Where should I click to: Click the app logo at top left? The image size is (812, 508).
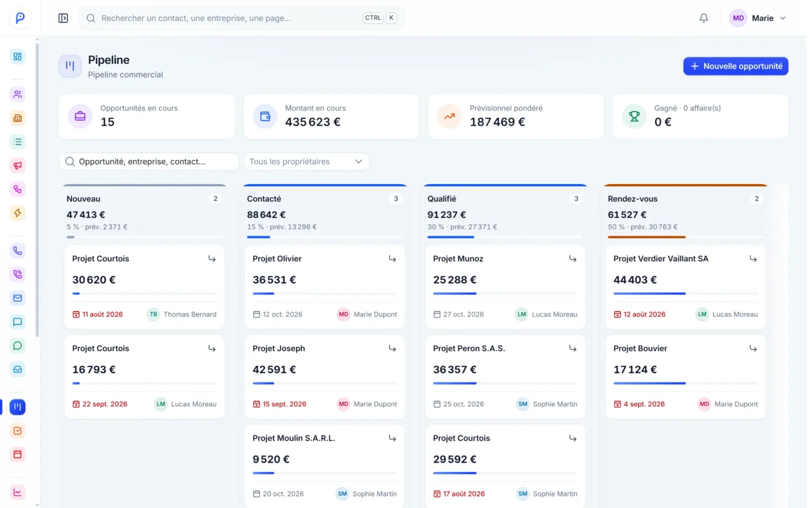click(20, 18)
